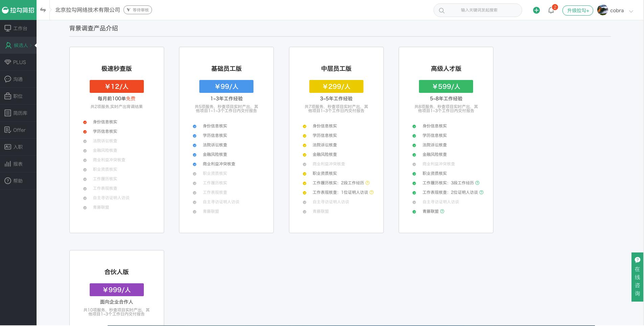This screenshot has width=644, height=326.
Task: Click the 等待审核 status badge
Action: pyautogui.click(x=138, y=10)
